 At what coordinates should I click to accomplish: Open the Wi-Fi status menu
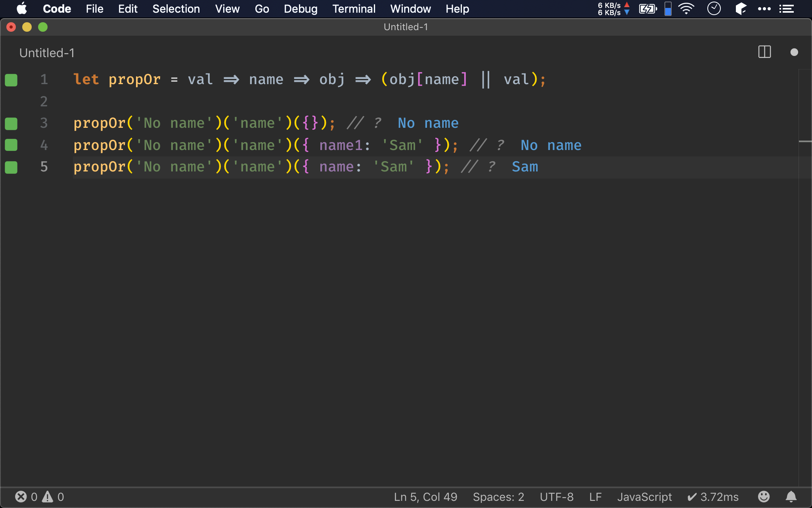coord(686,9)
